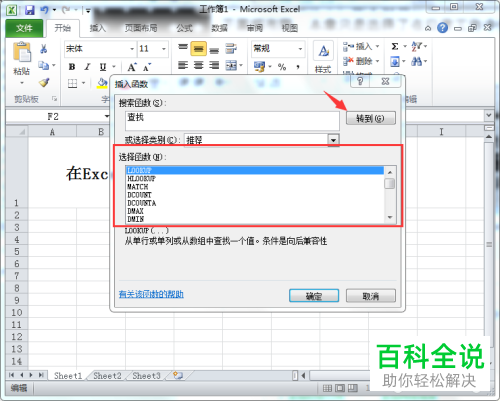Switch to Sheet2 tab

107,376
